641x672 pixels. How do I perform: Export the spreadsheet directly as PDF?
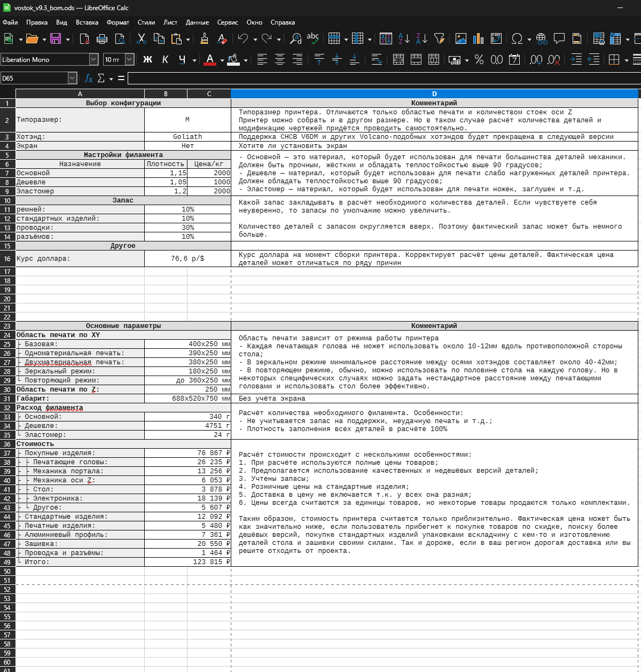pyautogui.click(x=84, y=38)
